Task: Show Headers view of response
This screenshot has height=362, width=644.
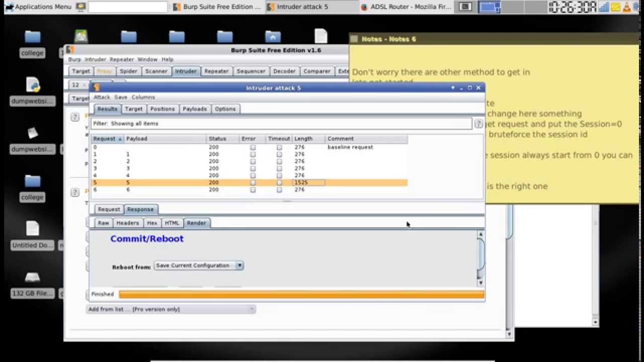Action: pyautogui.click(x=127, y=223)
